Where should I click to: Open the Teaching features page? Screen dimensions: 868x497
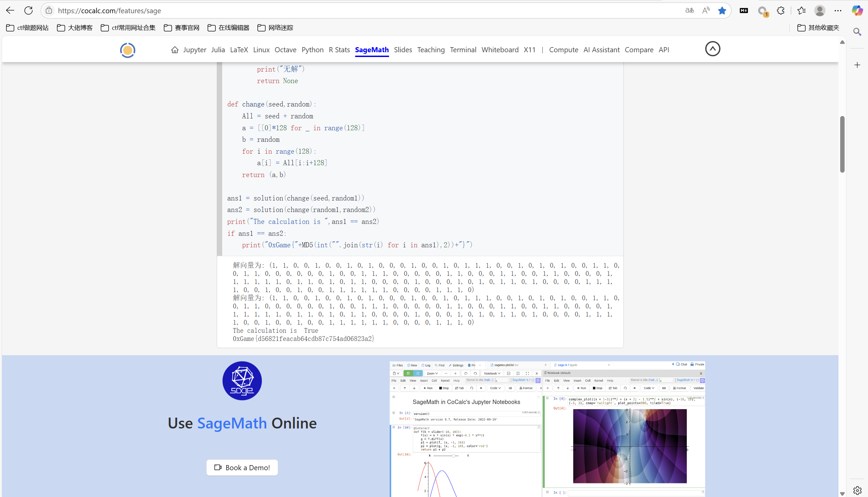[x=431, y=50]
